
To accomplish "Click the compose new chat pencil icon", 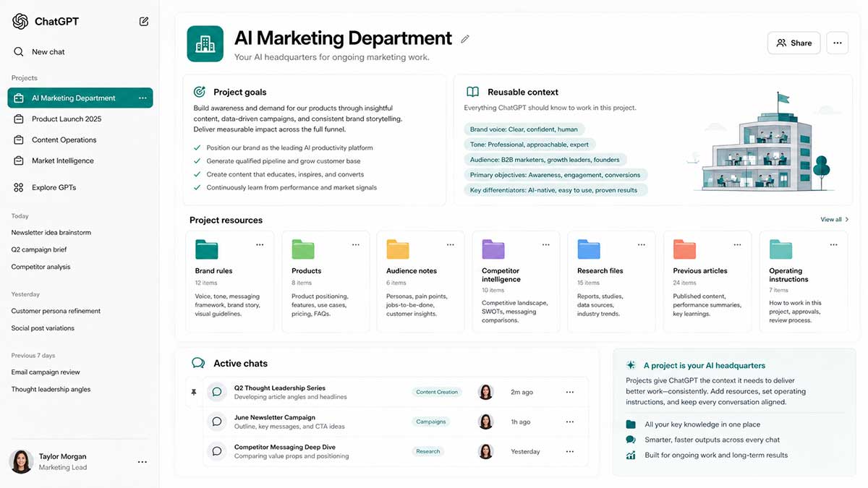I will 144,22.
